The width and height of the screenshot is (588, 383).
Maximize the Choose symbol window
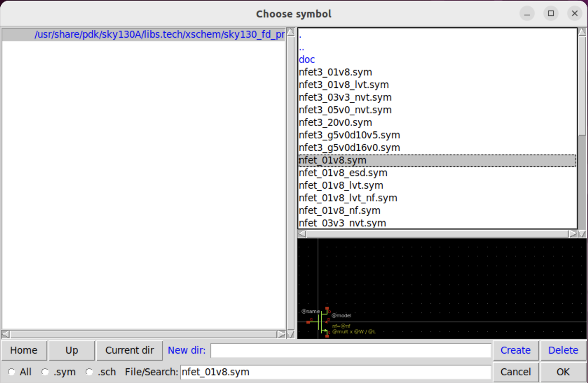click(x=551, y=14)
